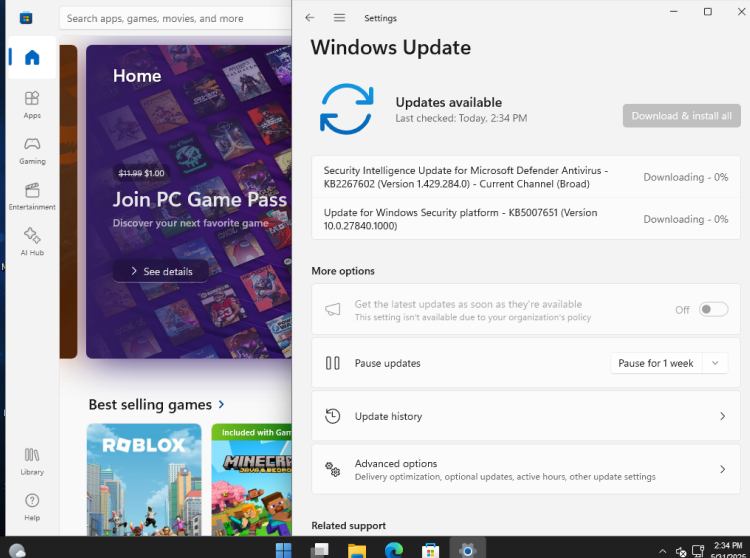Click the Last checked: Today, 2:34 PM text
Viewport: 750px width, 558px height.
[461, 118]
